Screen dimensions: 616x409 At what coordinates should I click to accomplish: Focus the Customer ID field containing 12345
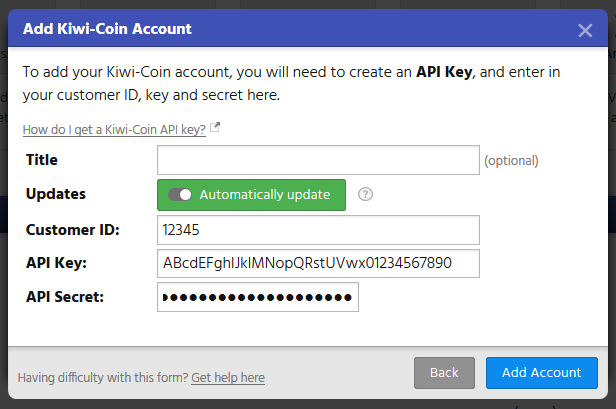click(x=318, y=229)
